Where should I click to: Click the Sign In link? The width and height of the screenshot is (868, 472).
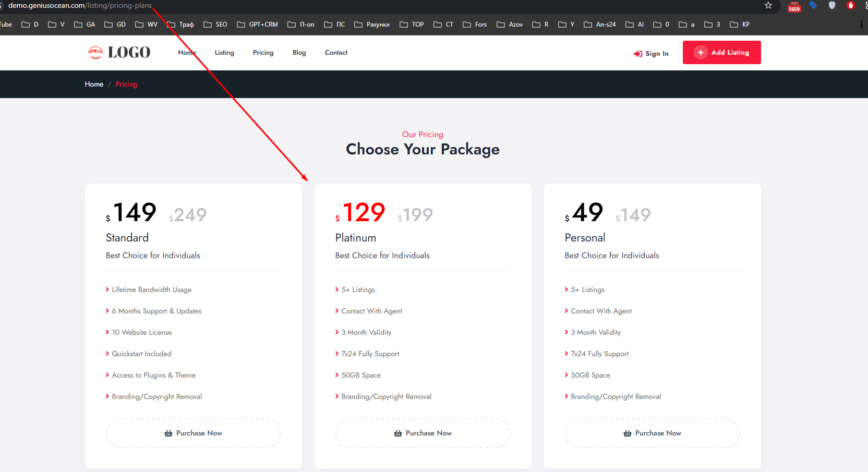pyautogui.click(x=651, y=53)
